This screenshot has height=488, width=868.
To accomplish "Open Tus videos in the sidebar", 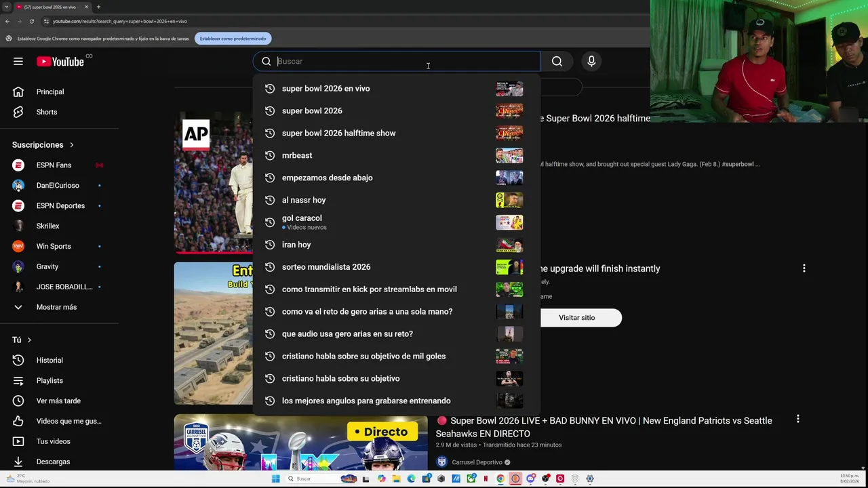I will point(53,441).
